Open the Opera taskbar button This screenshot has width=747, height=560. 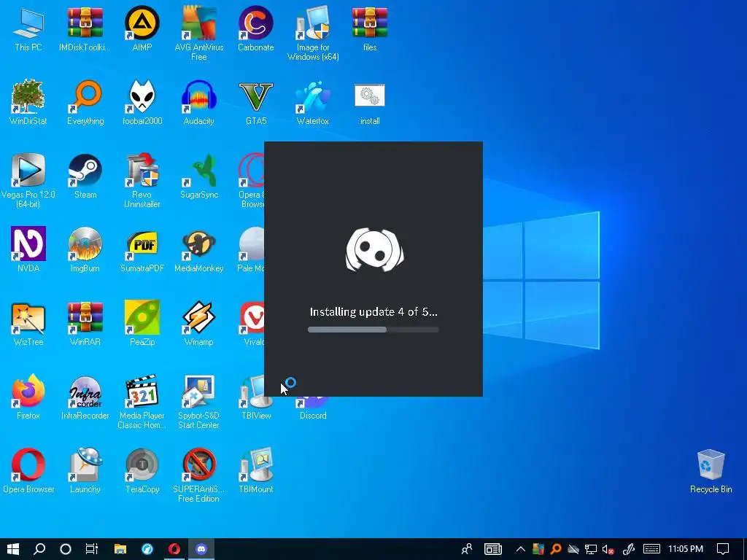pos(174,549)
